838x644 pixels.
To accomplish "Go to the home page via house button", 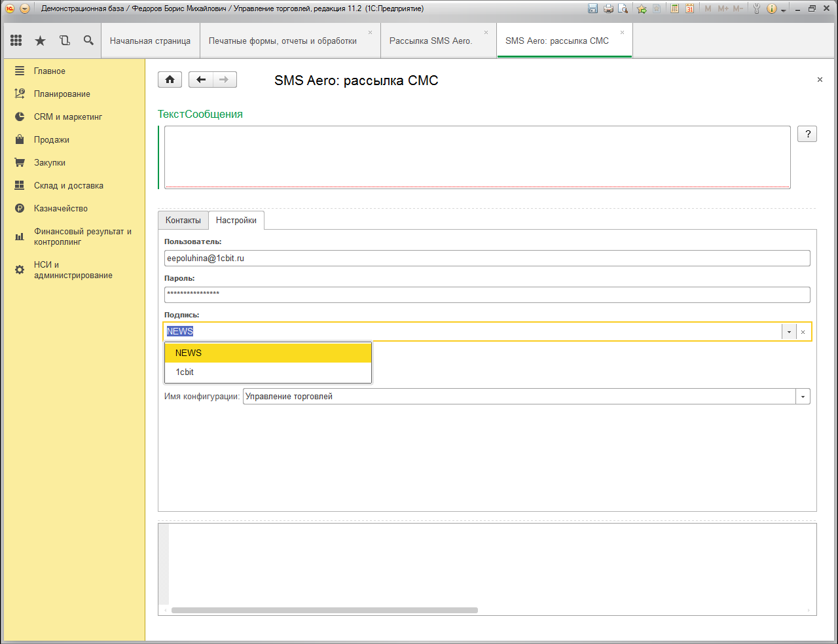I will pos(170,80).
